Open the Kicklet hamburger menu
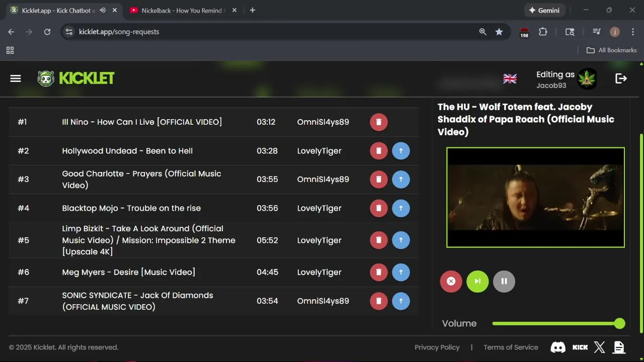Screen dimensions: 644x362 click(16, 78)
